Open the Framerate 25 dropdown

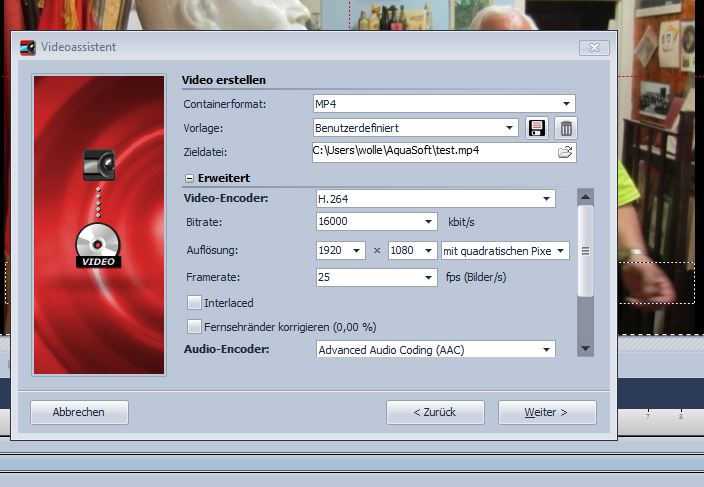pyautogui.click(x=429, y=278)
